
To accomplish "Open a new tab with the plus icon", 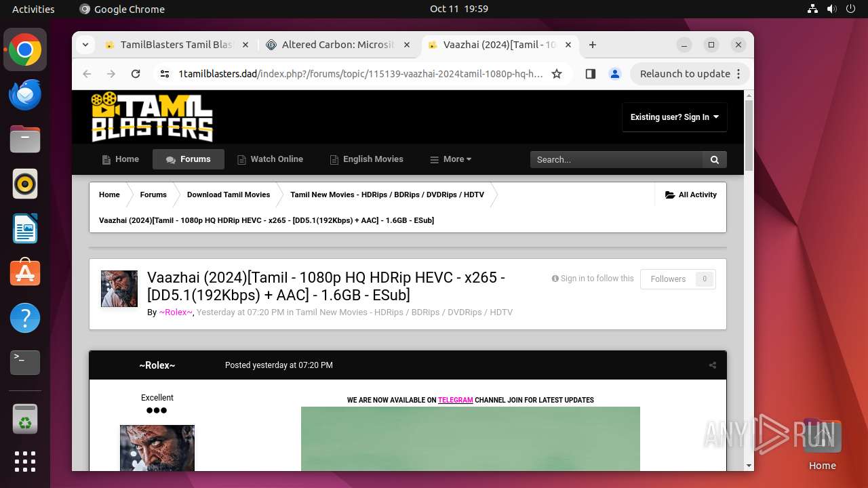I will tap(593, 45).
